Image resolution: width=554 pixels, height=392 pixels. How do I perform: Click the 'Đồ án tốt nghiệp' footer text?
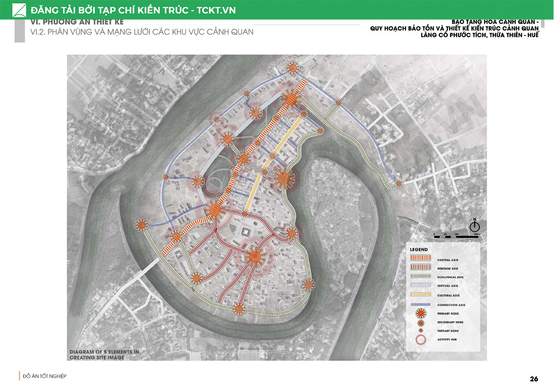[45, 376]
